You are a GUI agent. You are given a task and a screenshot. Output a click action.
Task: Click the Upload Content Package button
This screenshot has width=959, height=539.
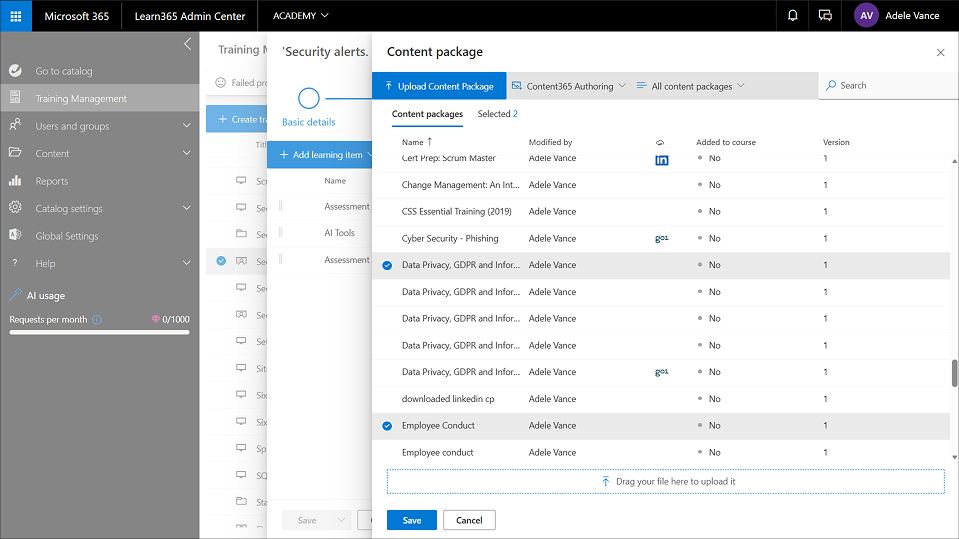439,86
